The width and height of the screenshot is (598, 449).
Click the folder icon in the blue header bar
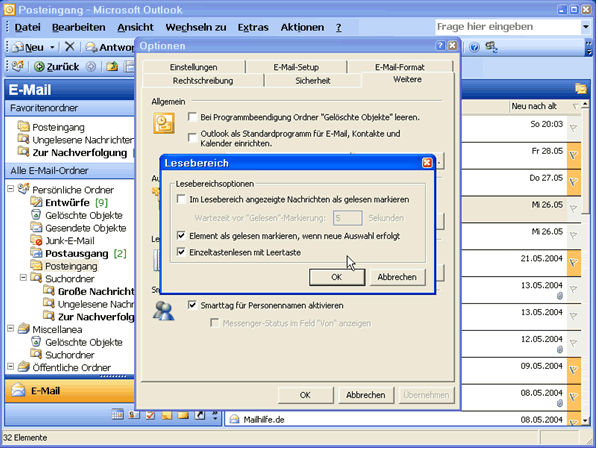[x=581, y=89]
